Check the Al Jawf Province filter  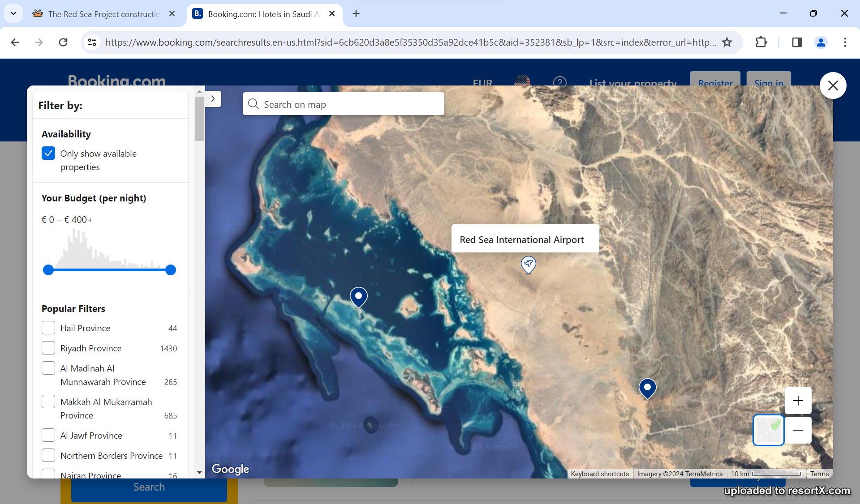pos(48,435)
